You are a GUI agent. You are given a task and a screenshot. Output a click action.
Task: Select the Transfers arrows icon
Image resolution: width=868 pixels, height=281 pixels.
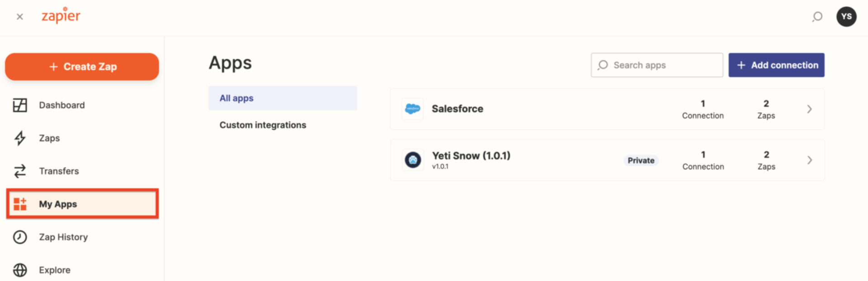20,171
